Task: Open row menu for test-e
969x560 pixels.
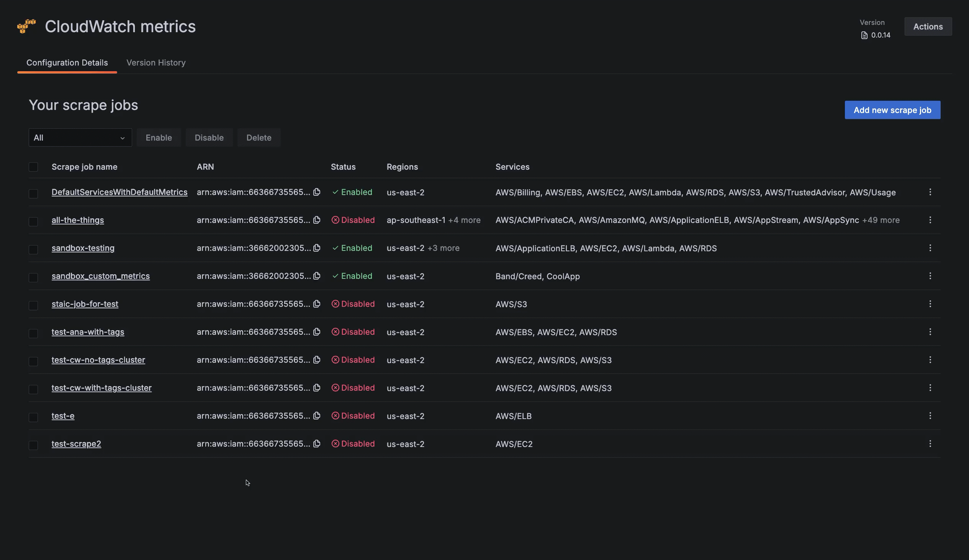Action: point(930,416)
